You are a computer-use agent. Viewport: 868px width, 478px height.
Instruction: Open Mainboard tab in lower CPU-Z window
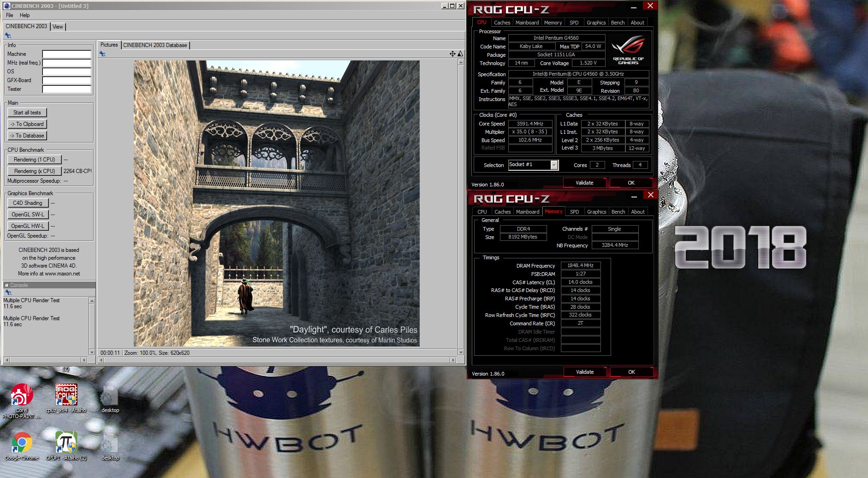pos(528,212)
